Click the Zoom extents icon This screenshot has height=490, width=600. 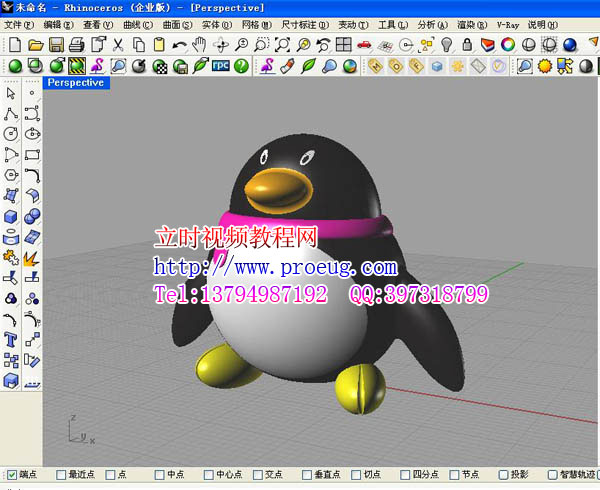pyautogui.click(x=282, y=45)
